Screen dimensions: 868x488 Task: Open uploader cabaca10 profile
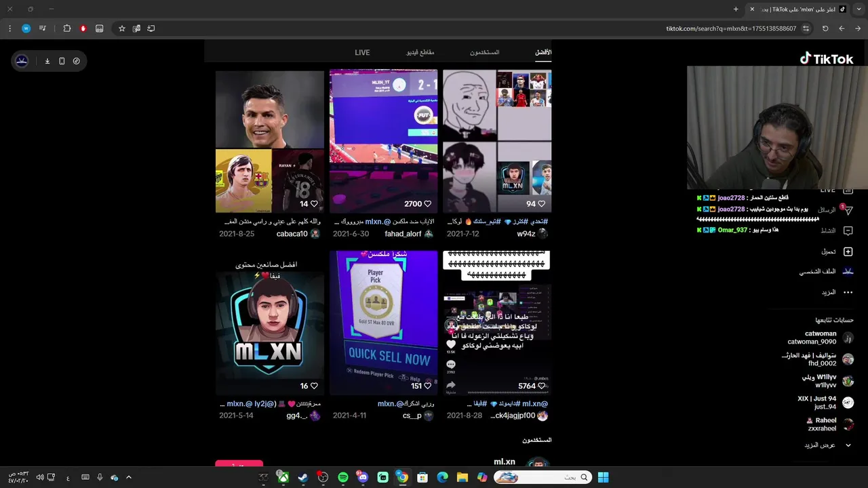click(298, 234)
